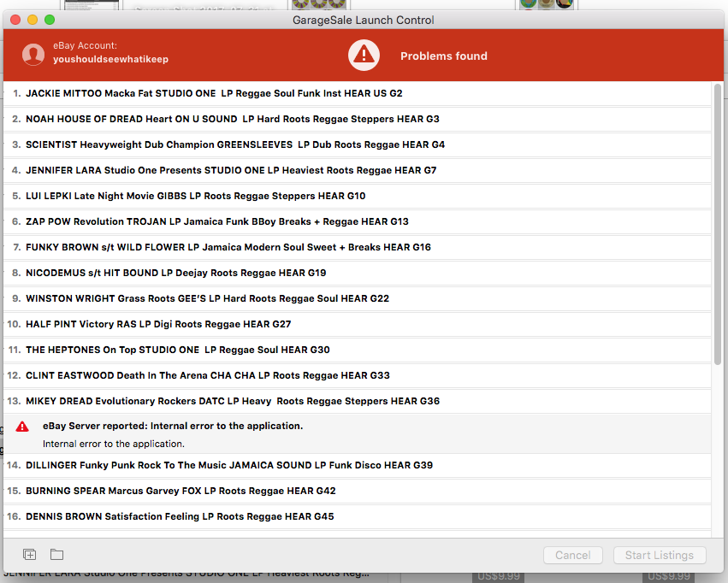Select listing LUI LEPKI Late Night Movie
This screenshot has width=728, height=583.
(x=358, y=197)
